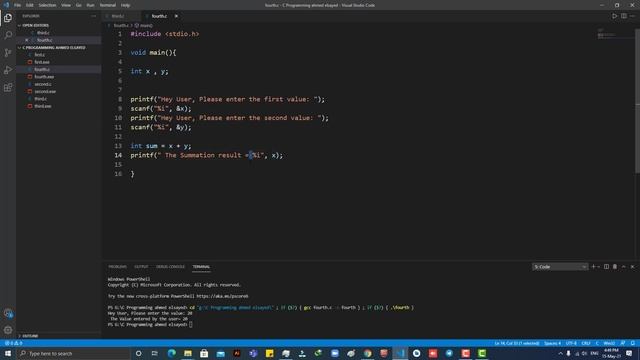Open the View menu
The width and height of the screenshot is (640, 360).
click(x=66, y=5)
